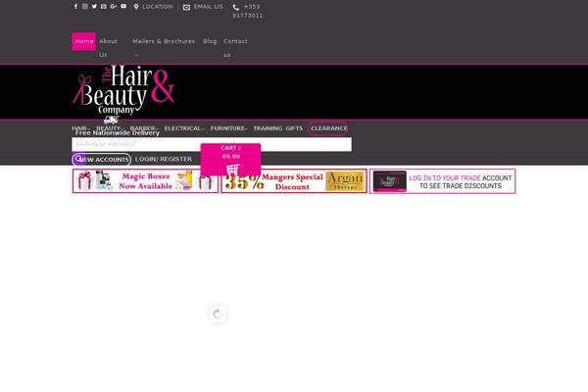Expand the BEAUTY category dropdown

click(x=110, y=128)
